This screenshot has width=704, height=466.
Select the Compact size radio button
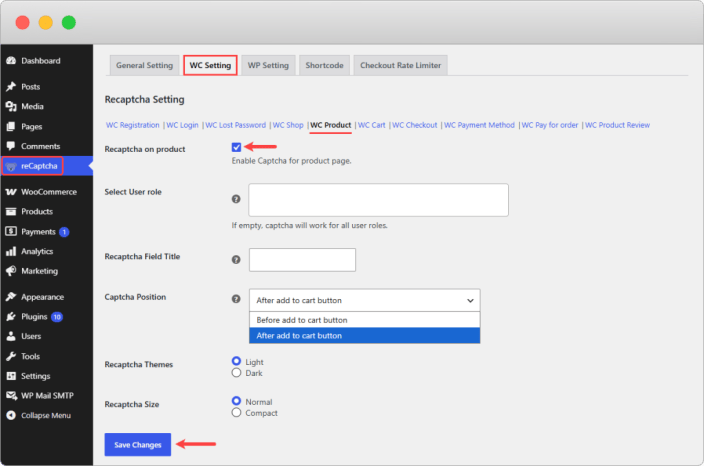pos(236,413)
